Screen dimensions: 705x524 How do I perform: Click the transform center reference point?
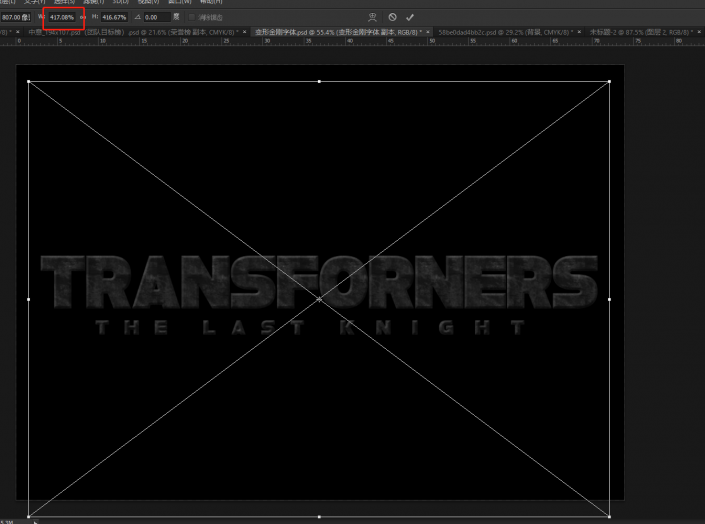[x=319, y=299]
